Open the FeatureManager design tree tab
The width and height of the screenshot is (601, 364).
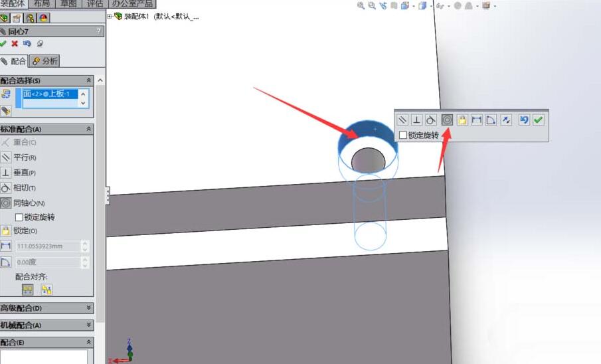coord(4,18)
